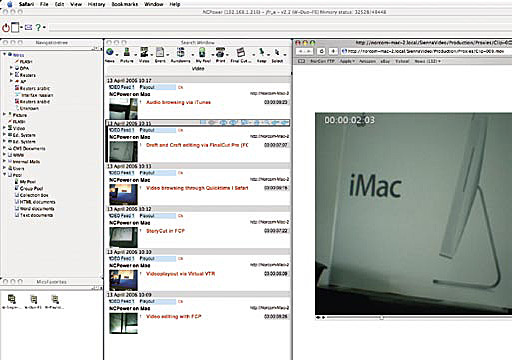Open the dropdown arrow next to News icon
Screen dimensions: 512x360
coord(117,55)
